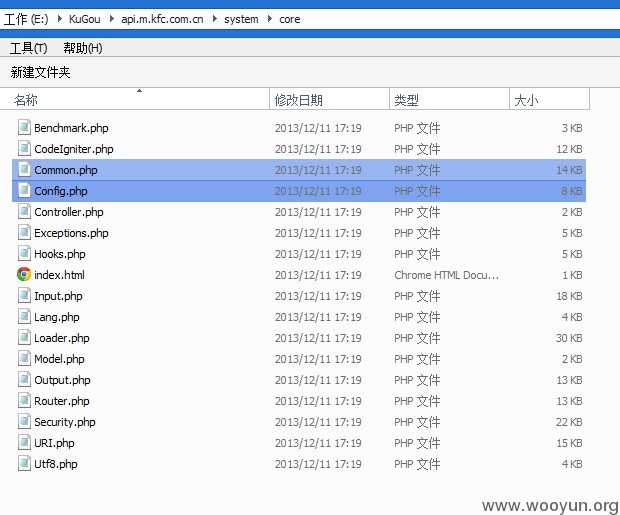Click the Config.php file icon
Screen dimensions: 620x515
click(x=24, y=190)
